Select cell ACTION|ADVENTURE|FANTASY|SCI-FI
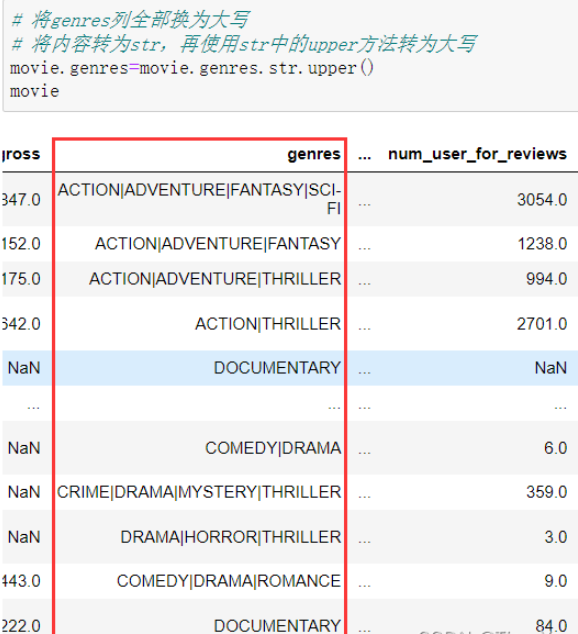The image size is (578, 634). pyautogui.click(x=199, y=199)
